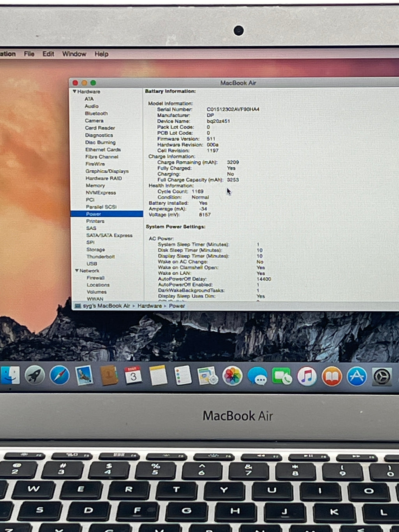Click the Battery Information heading
399x532 pixels.
click(170, 91)
